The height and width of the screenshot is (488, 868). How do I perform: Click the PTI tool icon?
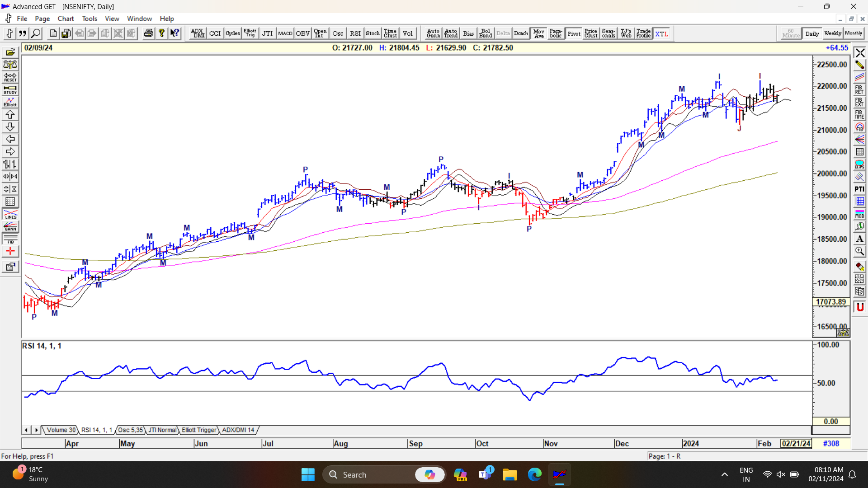(x=859, y=189)
